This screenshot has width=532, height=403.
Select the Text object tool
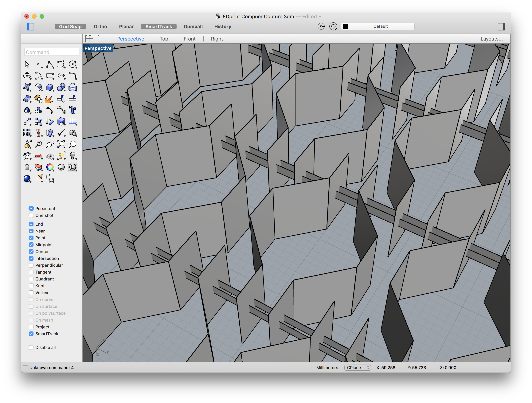72,110
